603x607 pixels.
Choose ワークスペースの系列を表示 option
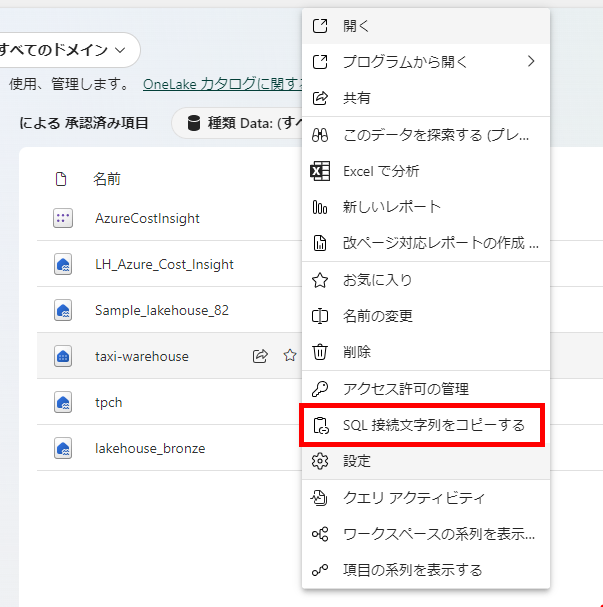point(426,534)
